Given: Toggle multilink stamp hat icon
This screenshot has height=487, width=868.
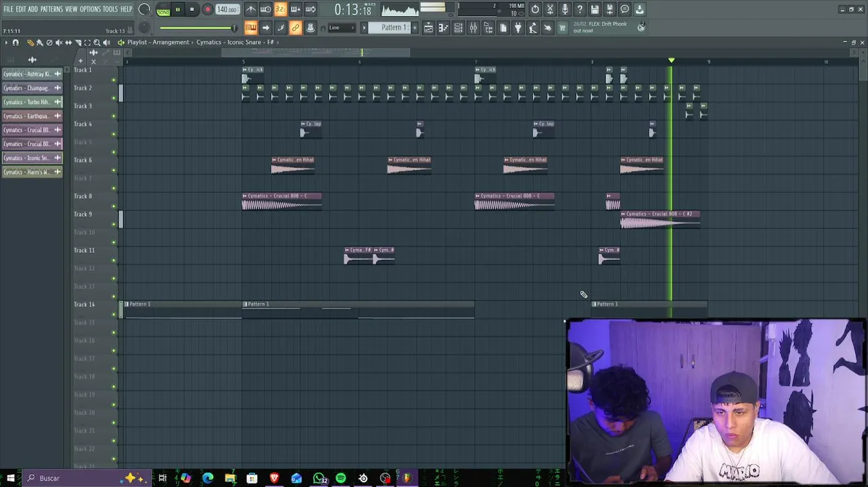Looking at the screenshot, I should click(x=311, y=28).
